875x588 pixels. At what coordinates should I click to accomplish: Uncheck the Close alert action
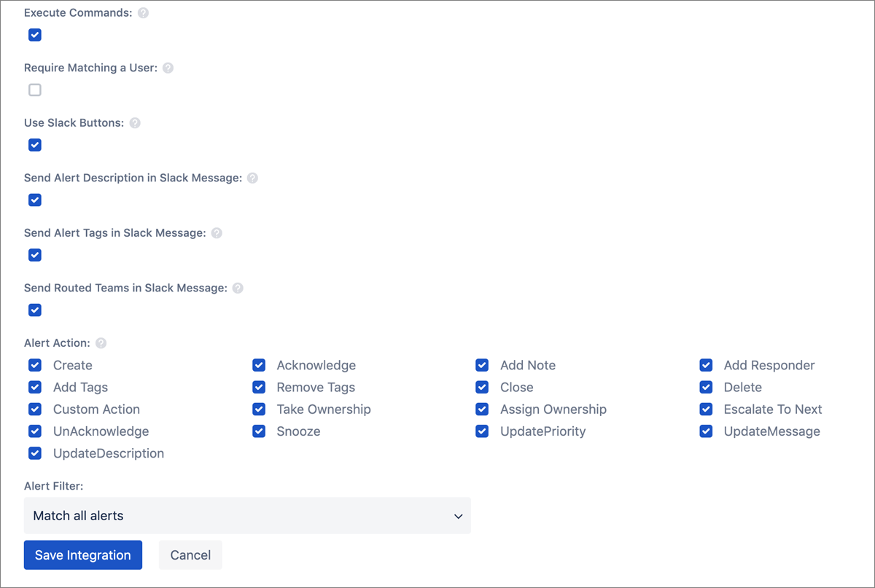[482, 387]
